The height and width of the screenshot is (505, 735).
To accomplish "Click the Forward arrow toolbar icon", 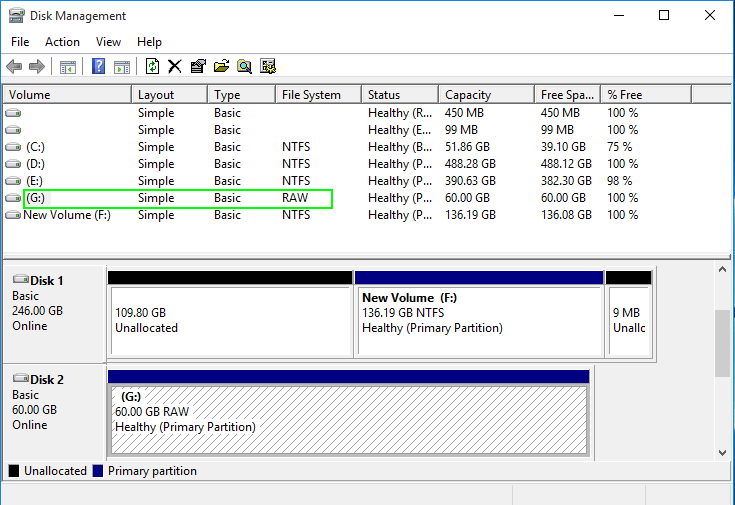I will (37, 67).
